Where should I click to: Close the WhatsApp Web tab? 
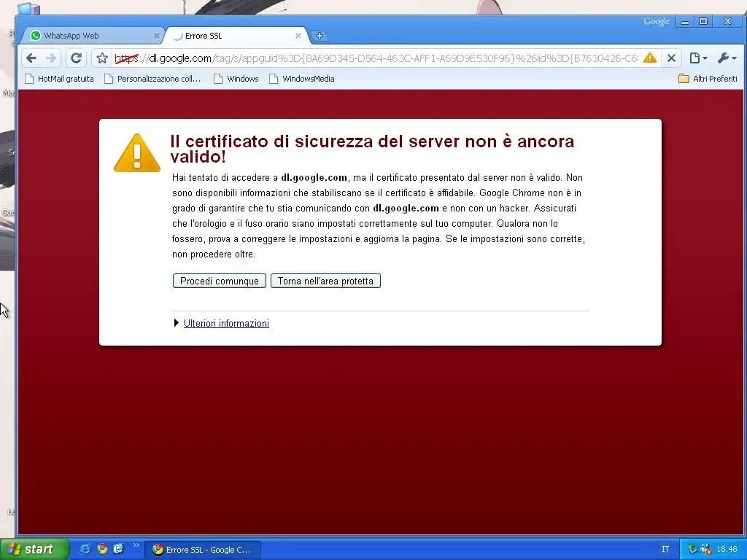tap(156, 36)
